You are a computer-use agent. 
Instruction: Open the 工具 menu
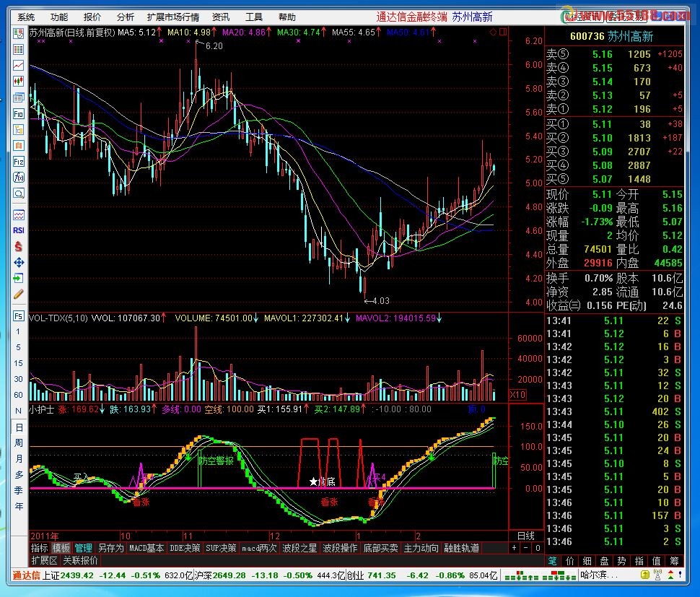coord(254,17)
